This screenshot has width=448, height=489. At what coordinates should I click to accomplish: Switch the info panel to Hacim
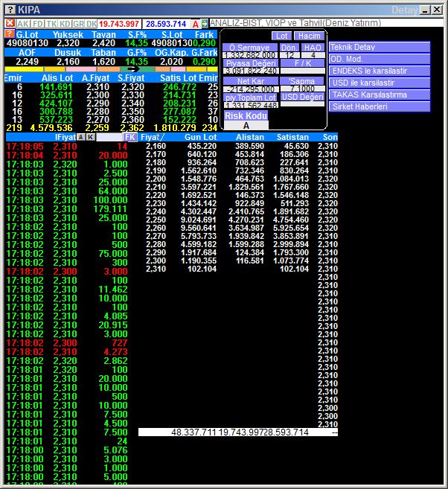309,36
